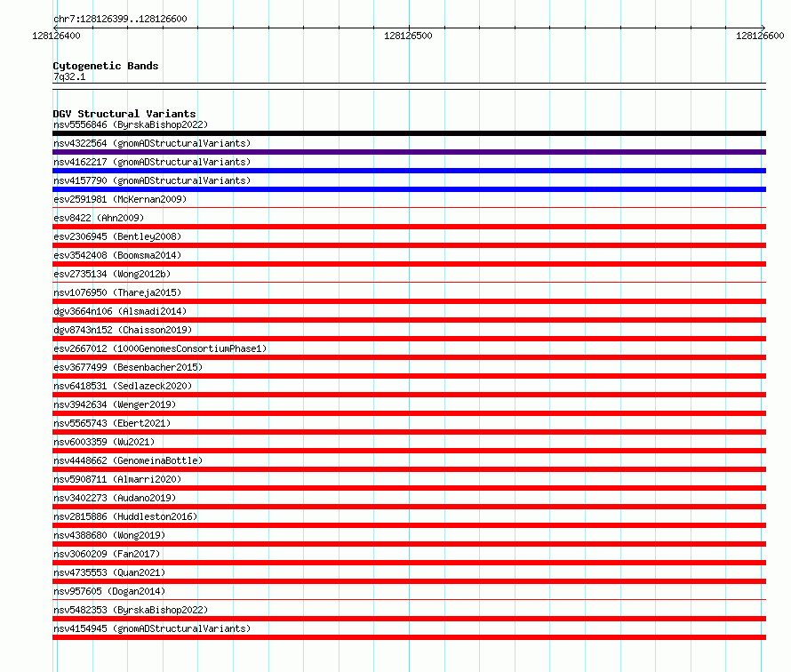Select the red nsv1076950 variant bar
791x672 pixels.
(409, 301)
